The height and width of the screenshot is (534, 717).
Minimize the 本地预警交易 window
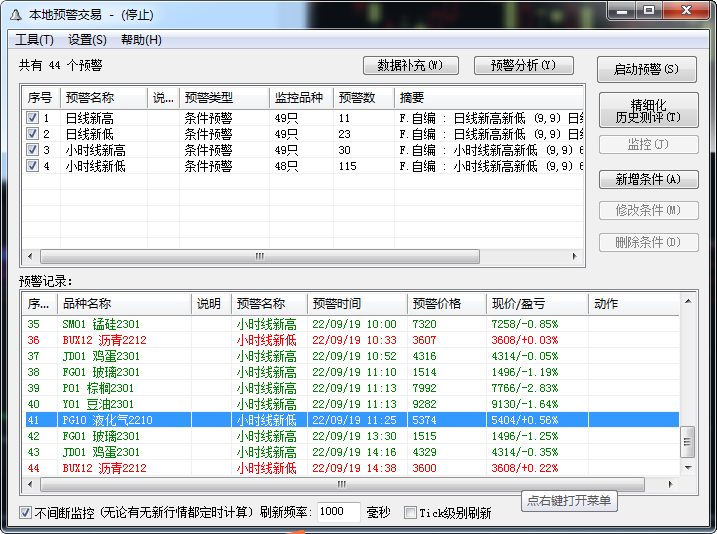click(622, 11)
